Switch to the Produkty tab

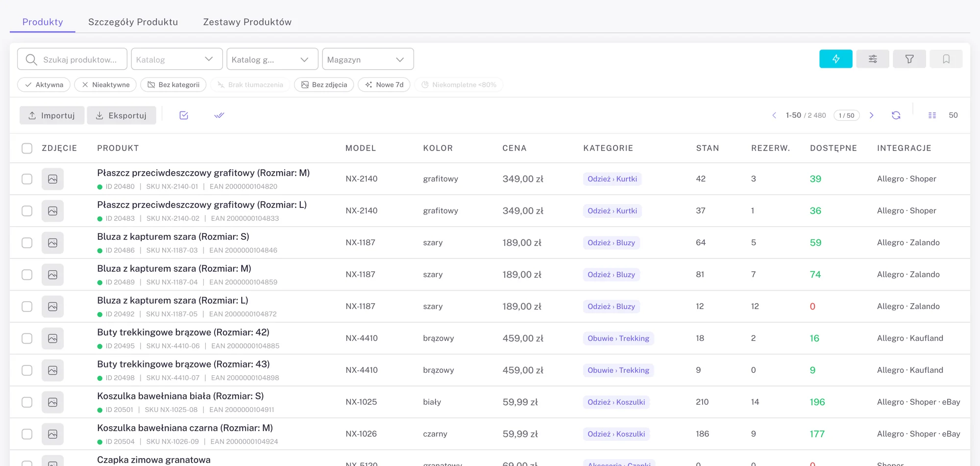coord(43,22)
